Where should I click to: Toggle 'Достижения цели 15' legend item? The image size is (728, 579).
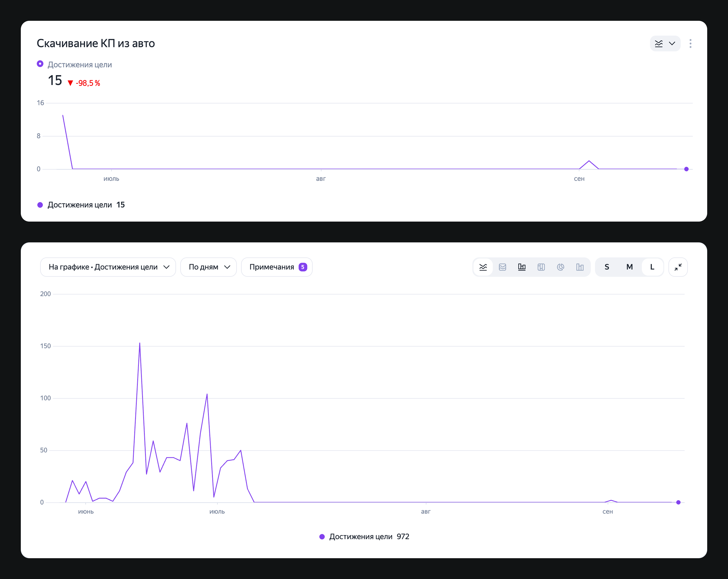point(81,205)
